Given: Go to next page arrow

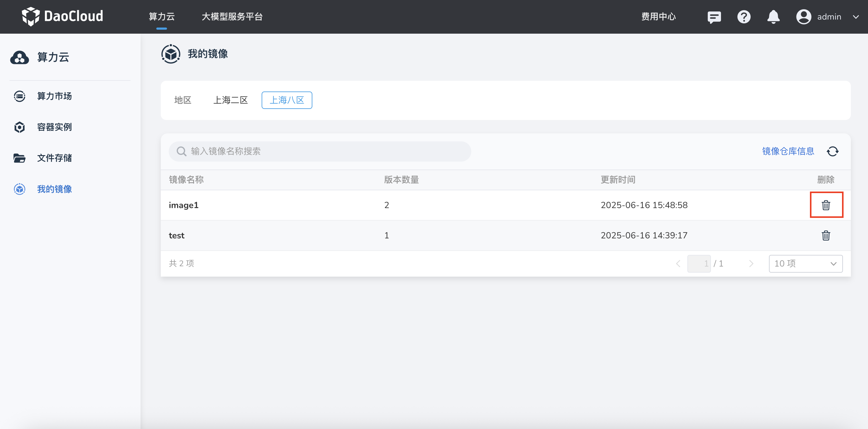Looking at the screenshot, I should click(751, 263).
